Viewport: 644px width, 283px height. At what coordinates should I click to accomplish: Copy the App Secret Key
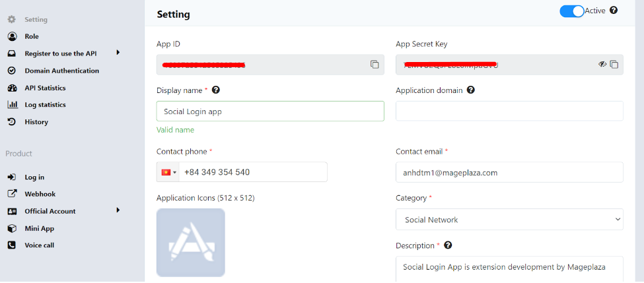pyautogui.click(x=614, y=65)
